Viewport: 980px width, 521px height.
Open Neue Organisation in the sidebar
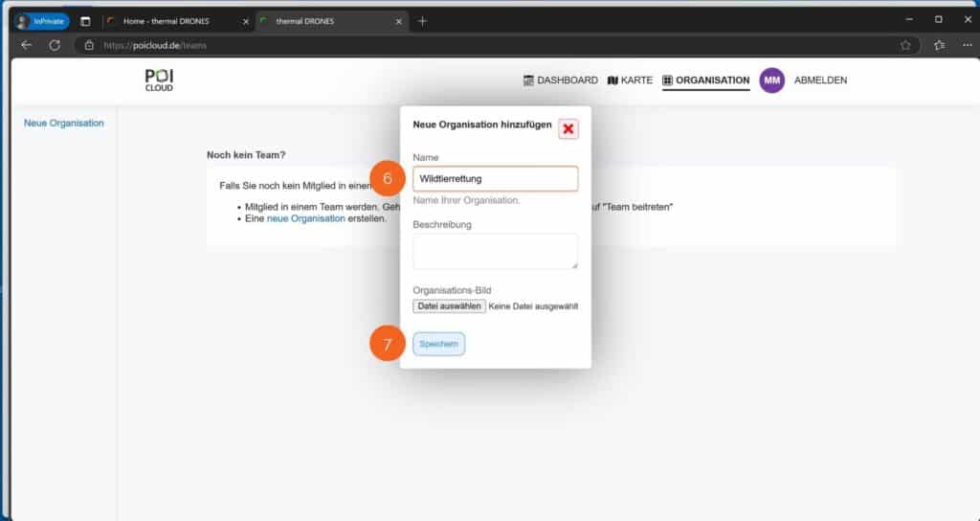64,124
